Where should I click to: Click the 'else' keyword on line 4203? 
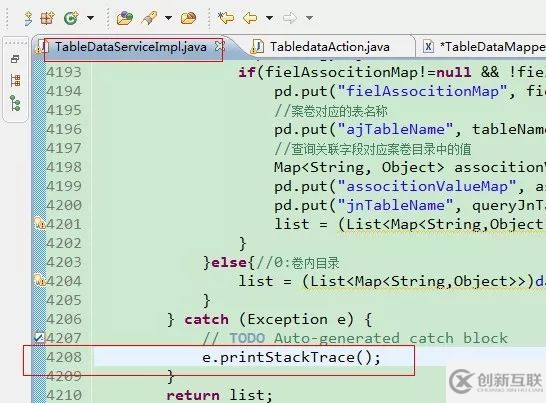[x=229, y=262]
